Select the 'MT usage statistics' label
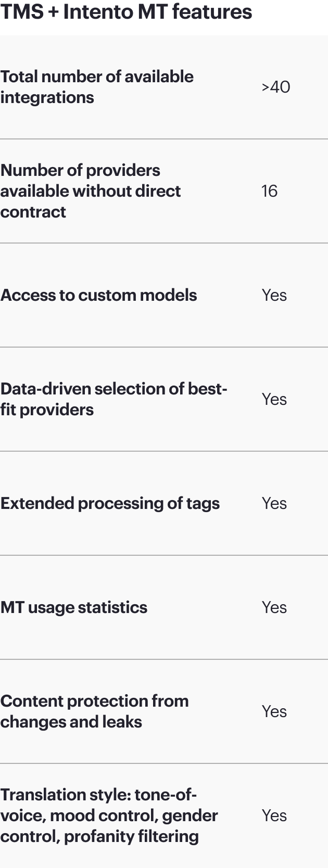Screen dimensions: 328x868 (x=74, y=607)
